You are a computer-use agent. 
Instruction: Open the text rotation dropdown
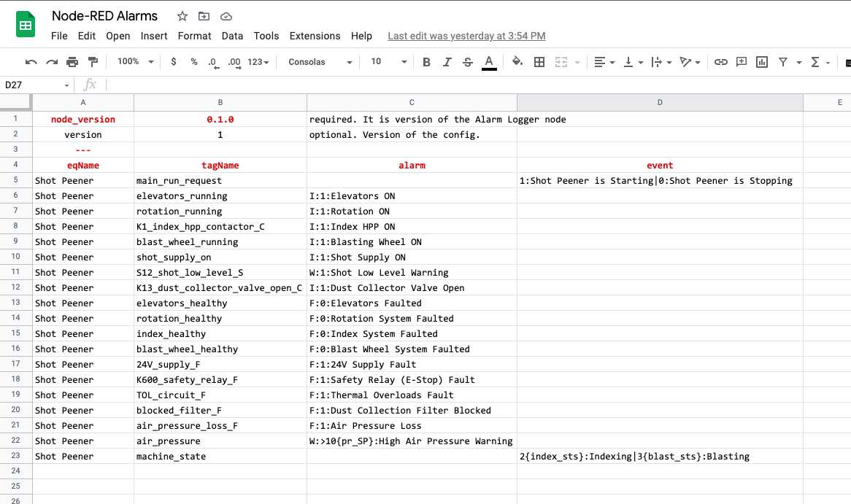coord(690,62)
